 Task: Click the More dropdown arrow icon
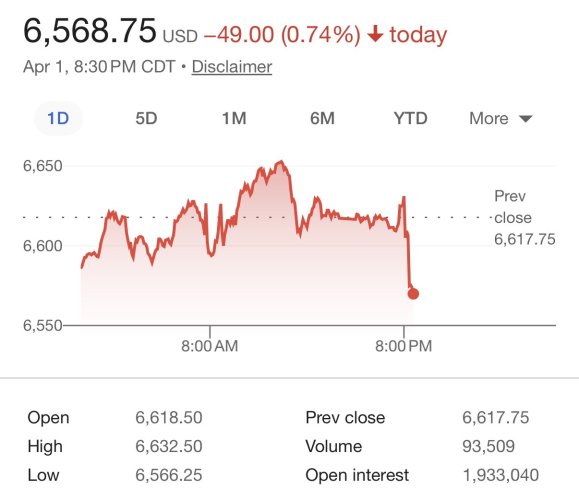click(525, 119)
